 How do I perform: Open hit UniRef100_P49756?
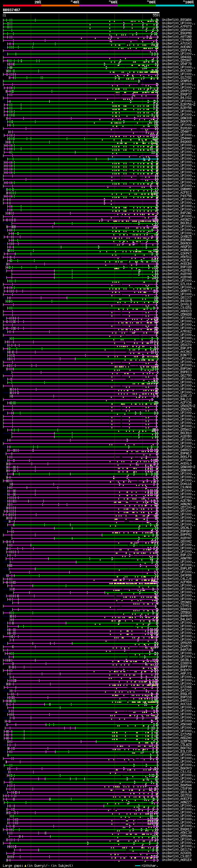point(177,196)
